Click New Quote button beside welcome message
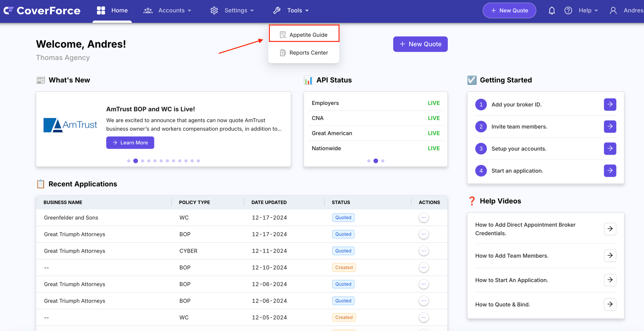644x331 pixels. (420, 44)
